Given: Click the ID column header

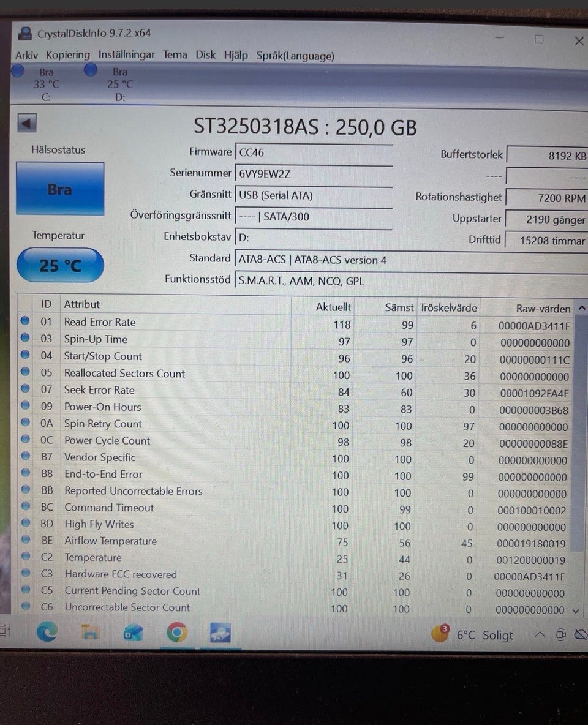Looking at the screenshot, I should [46, 304].
